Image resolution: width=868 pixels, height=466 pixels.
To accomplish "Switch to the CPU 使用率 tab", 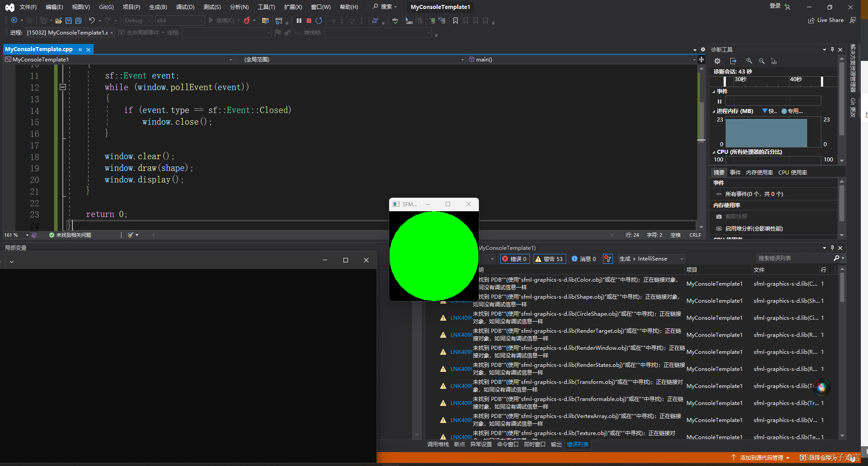I will tap(793, 172).
